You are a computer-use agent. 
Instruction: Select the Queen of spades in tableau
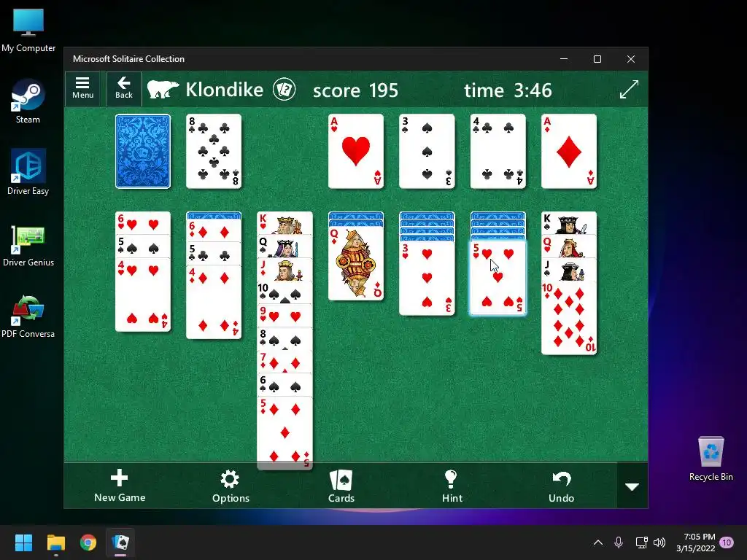(285, 246)
